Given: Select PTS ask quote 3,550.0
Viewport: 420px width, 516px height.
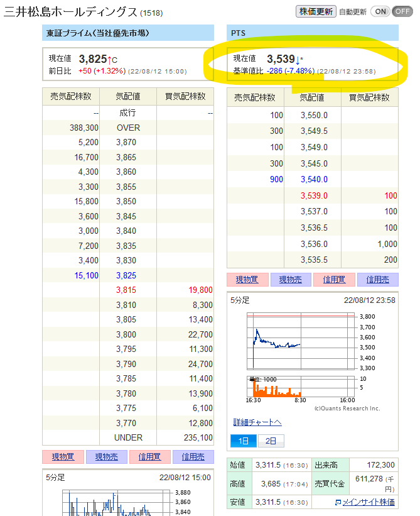Looking at the screenshot, I should [314, 115].
